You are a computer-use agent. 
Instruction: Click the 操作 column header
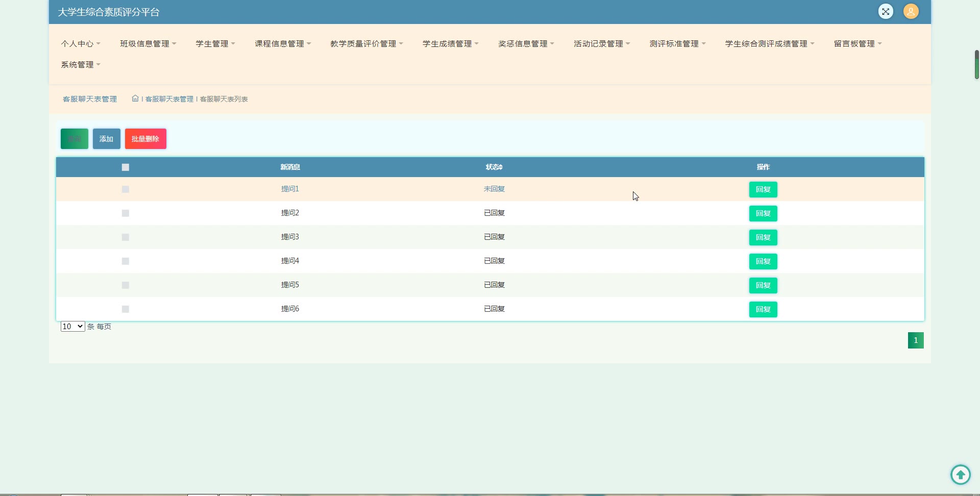point(763,167)
